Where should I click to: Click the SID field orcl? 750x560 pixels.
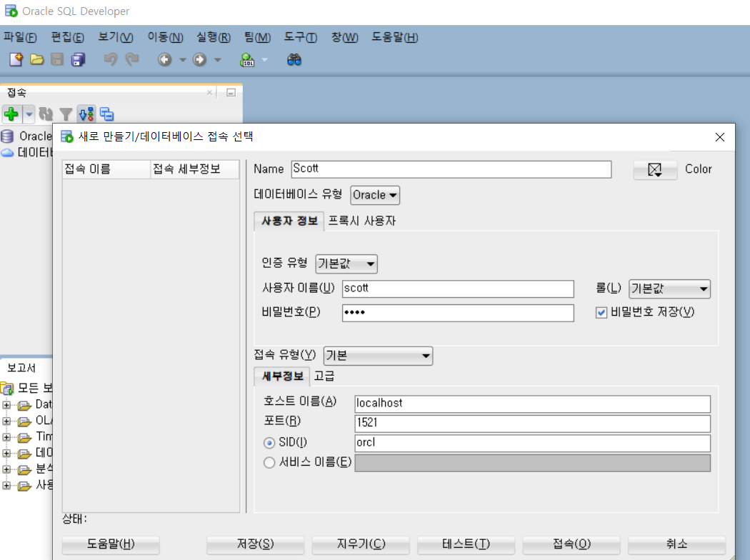click(532, 443)
